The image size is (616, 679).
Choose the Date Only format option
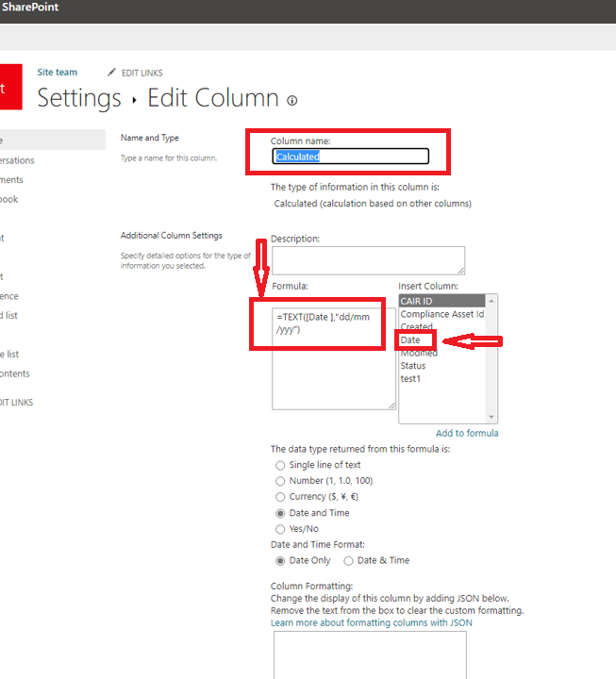280,561
